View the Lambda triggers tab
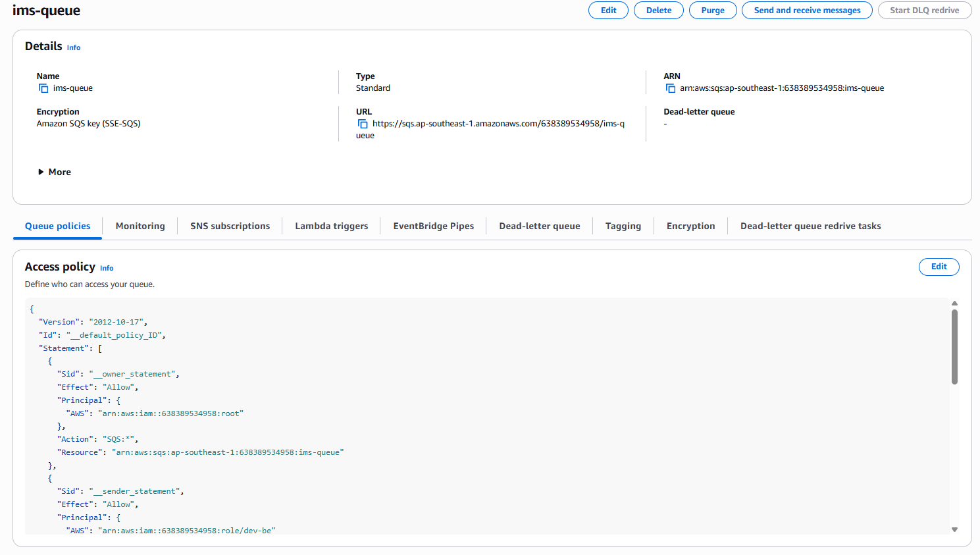This screenshot has height=555, width=980. point(331,226)
